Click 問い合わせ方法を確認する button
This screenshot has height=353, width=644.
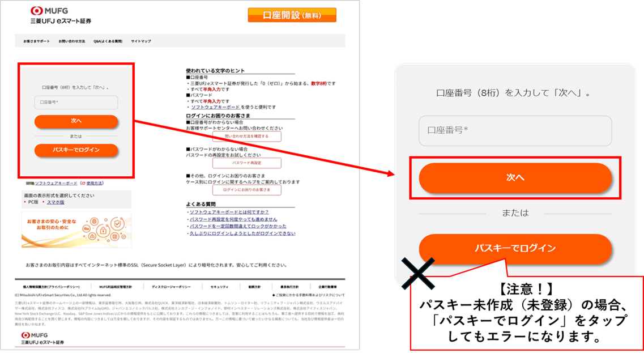click(246, 137)
